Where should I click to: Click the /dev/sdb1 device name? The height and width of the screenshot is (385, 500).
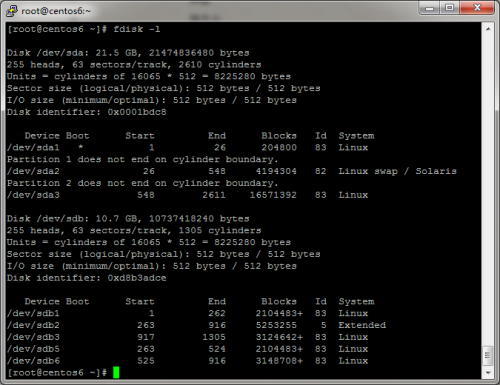point(33,313)
